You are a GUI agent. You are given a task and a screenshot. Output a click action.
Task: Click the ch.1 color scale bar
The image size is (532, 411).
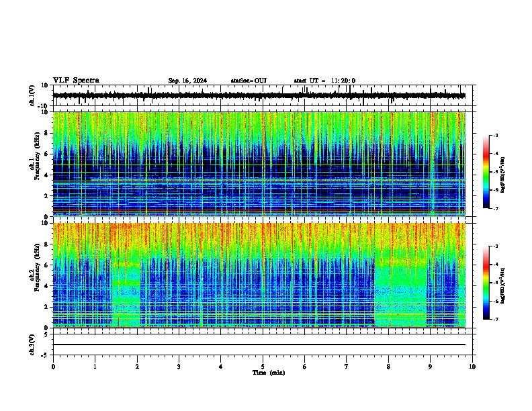coord(486,172)
